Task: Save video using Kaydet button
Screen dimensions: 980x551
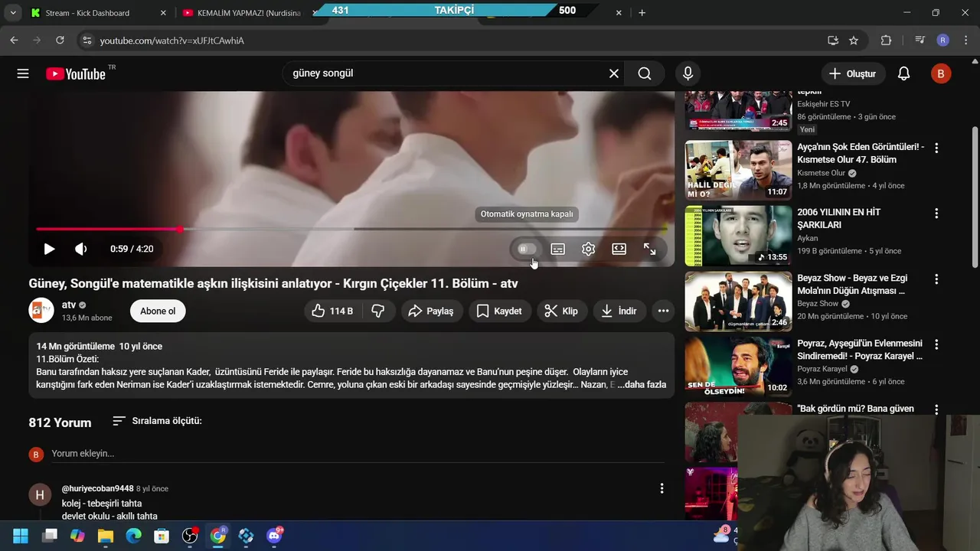Action: click(x=500, y=311)
